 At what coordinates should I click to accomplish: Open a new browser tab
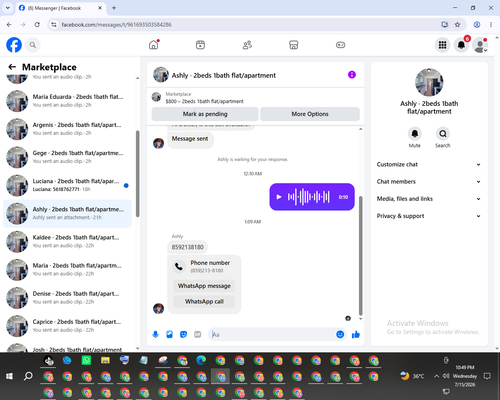coord(114,8)
